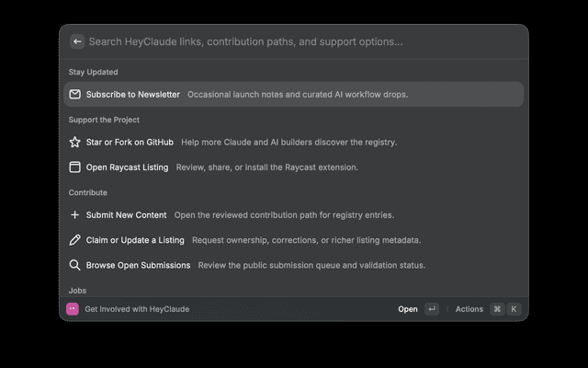Click 'Request ownership, corrections, or richer listing metadata.'
The width and height of the screenshot is (588, 368).
click(x=307, y=240)
